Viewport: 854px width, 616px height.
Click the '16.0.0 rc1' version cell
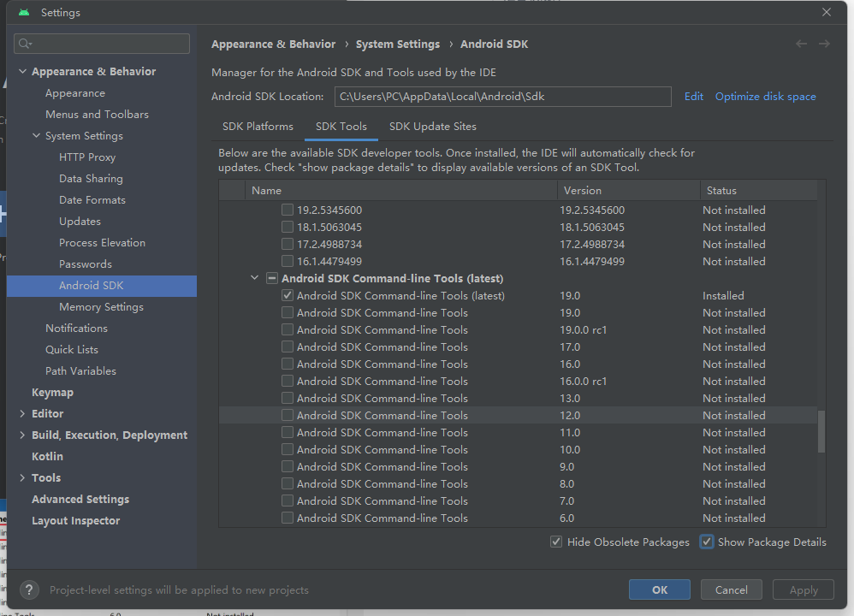coord(583,381)
